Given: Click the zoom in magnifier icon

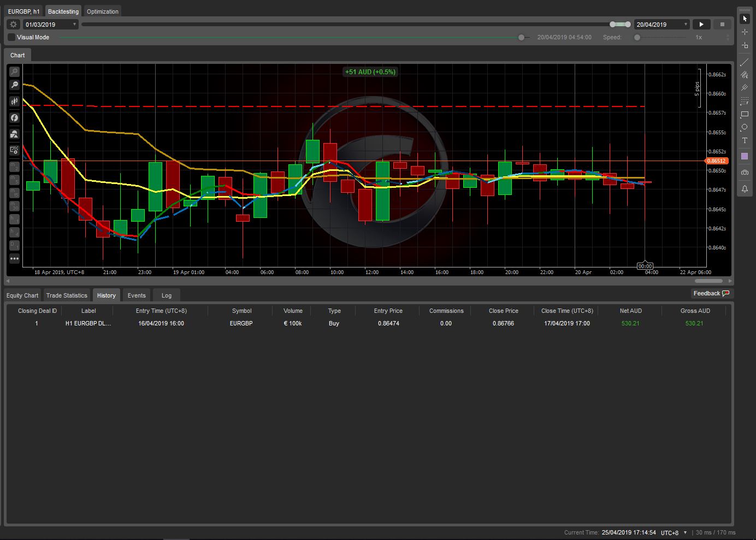Looking at the screenshot, I should [14, 72].
